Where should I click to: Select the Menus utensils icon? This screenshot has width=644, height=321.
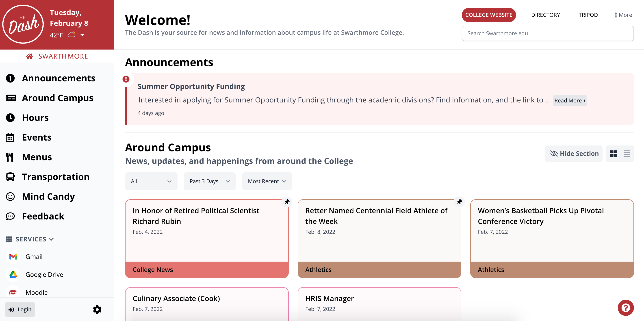[10, 157]
